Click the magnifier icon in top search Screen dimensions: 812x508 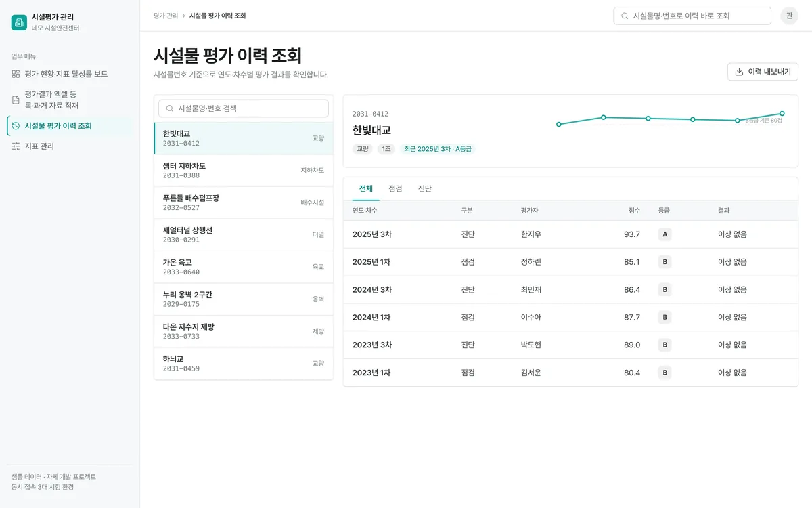(625, 16)
